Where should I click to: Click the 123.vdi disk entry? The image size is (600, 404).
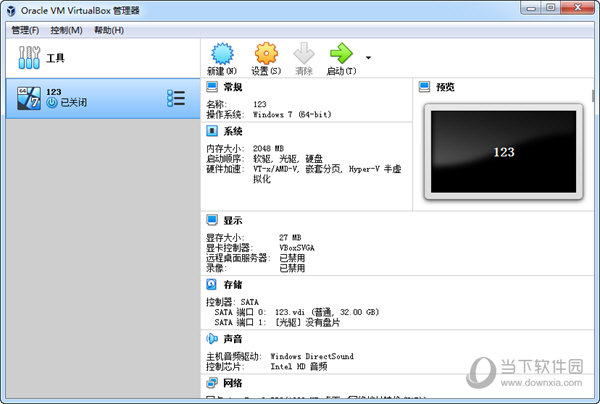coord(327,312)
